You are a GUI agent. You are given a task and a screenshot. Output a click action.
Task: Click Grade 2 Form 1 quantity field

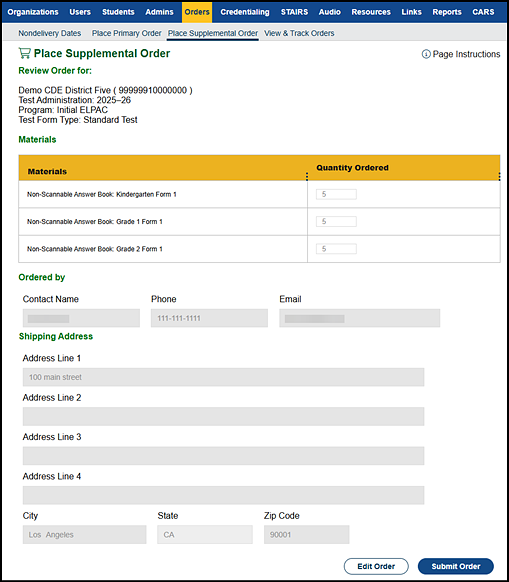point(336,249)
